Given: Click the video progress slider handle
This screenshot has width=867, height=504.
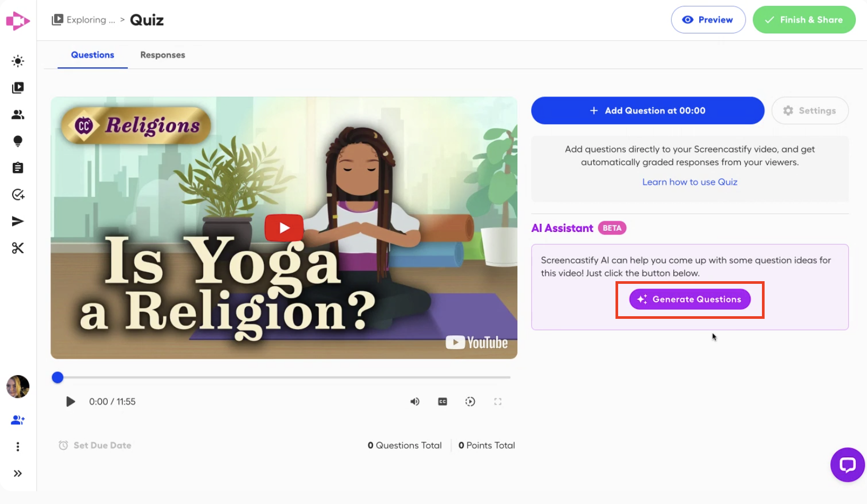Looking at the screenshot, I should point(58,377).
